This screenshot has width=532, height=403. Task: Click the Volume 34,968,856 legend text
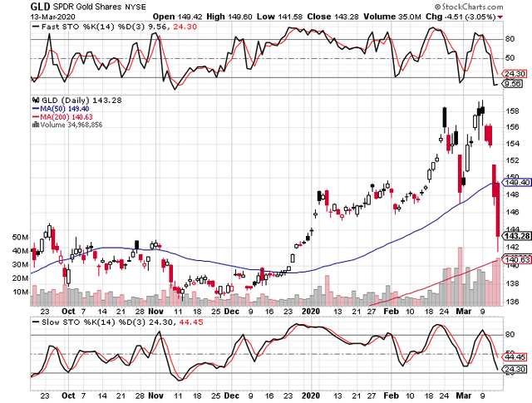(x=71, y=125)
